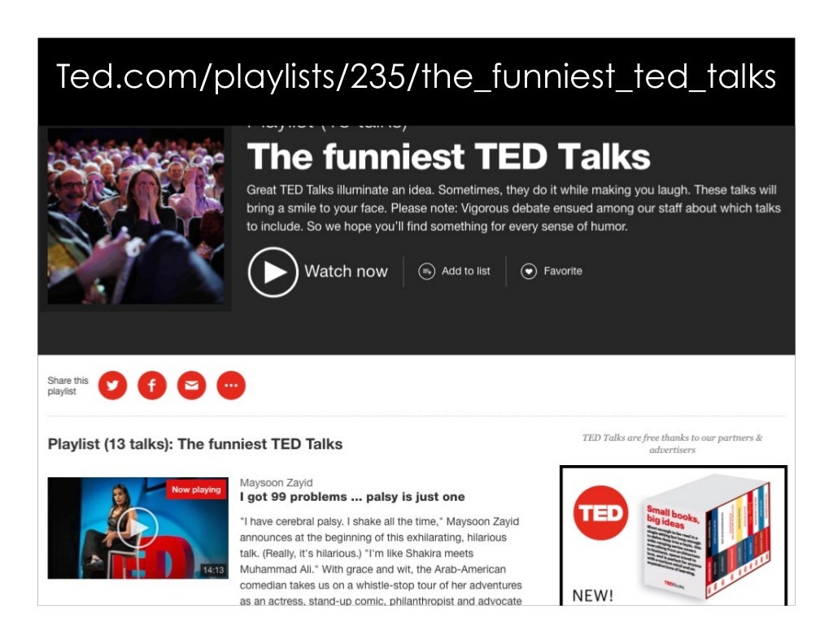Click the TED logo in advertisement
833x644 pixels.
pyautogui.click(x=601, y=513)
